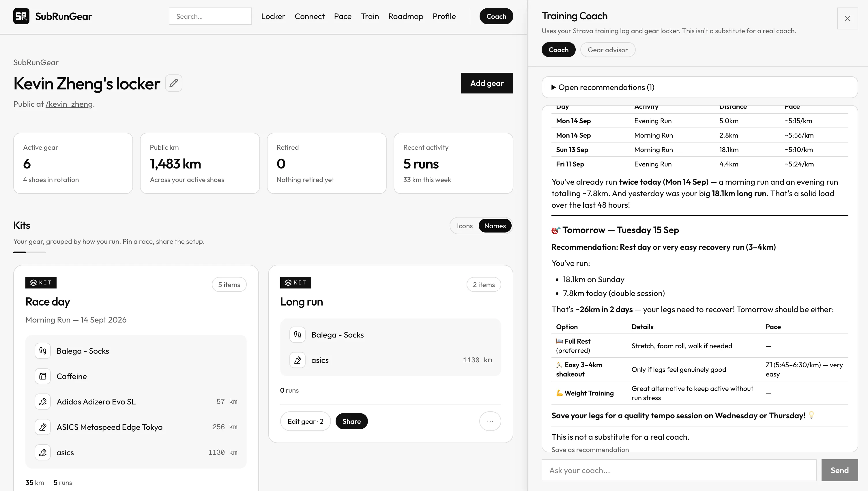This screenshot has height=491, width=868.
Task: Click the SubRunGear logo icon
Action: [x=21, y=16]
